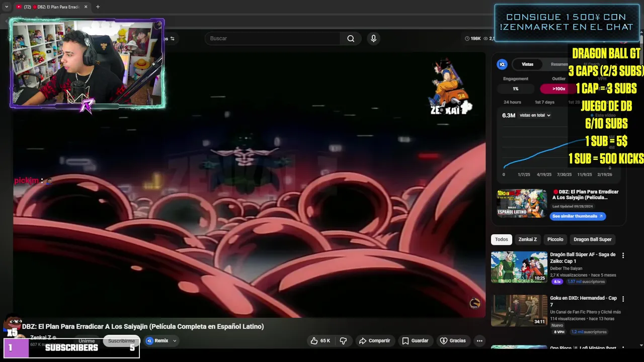Open the vistas en total dropdown
Viewport: 644px width, 362px height.
point(535,115)
